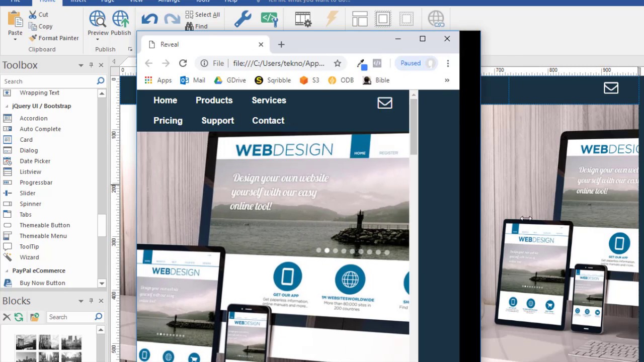
Task: Click the Chrome address bar URL
Action: point(279,63)
